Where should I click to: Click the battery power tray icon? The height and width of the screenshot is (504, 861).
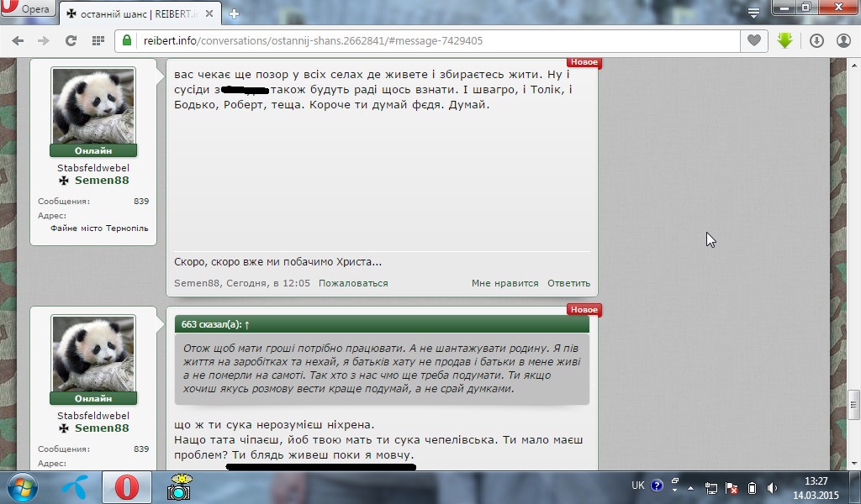[x=753, y=487]
